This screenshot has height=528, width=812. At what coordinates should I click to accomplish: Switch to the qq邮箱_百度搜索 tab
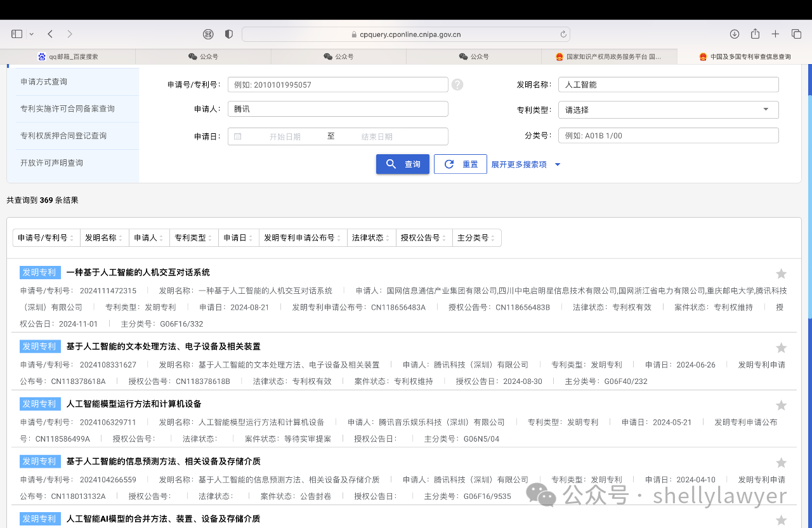68,56
